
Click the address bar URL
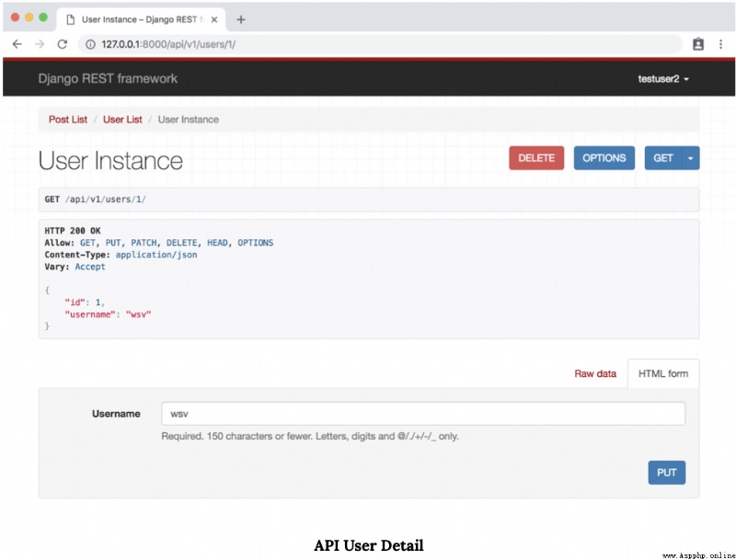pos(168,44)
